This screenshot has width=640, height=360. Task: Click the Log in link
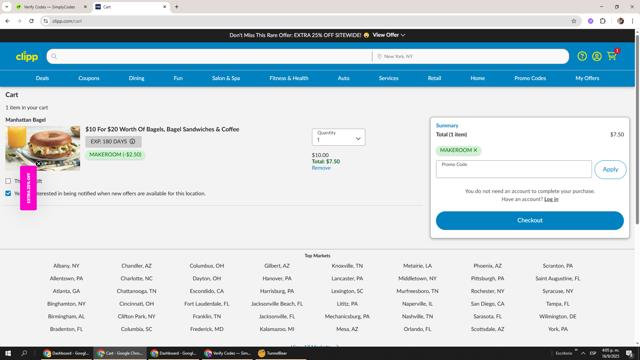[x=551, y=199]
